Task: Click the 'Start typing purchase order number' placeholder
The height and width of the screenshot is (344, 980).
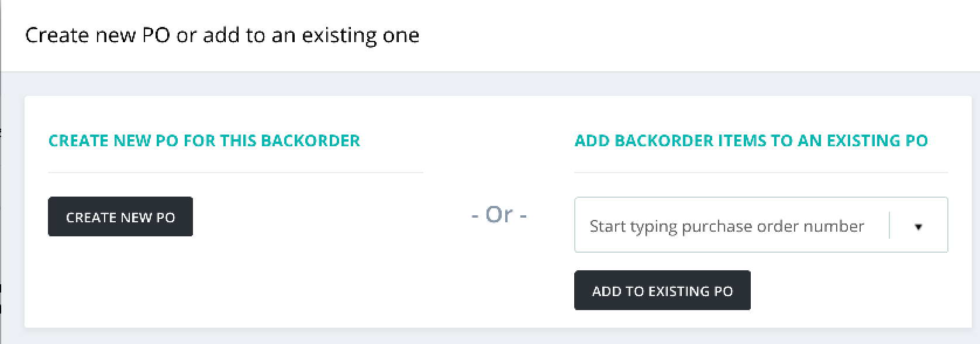Action: coord(726,226)
